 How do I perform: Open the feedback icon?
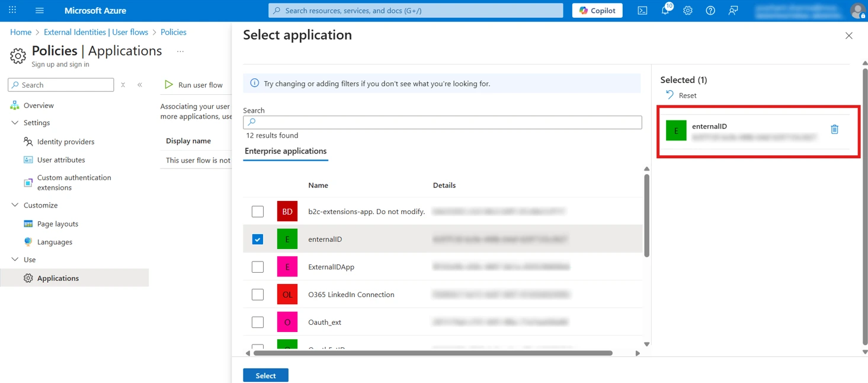(x=733, y=10)
